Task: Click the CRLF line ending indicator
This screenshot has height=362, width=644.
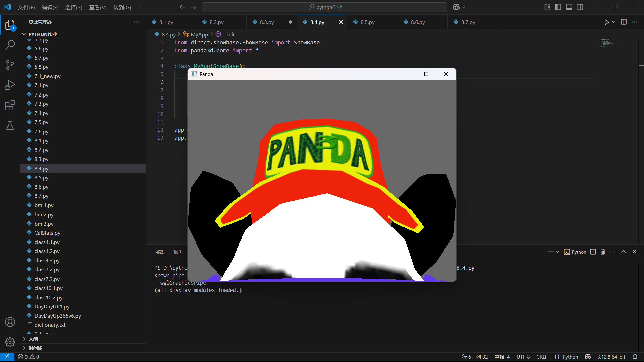Action: (542, 357)
